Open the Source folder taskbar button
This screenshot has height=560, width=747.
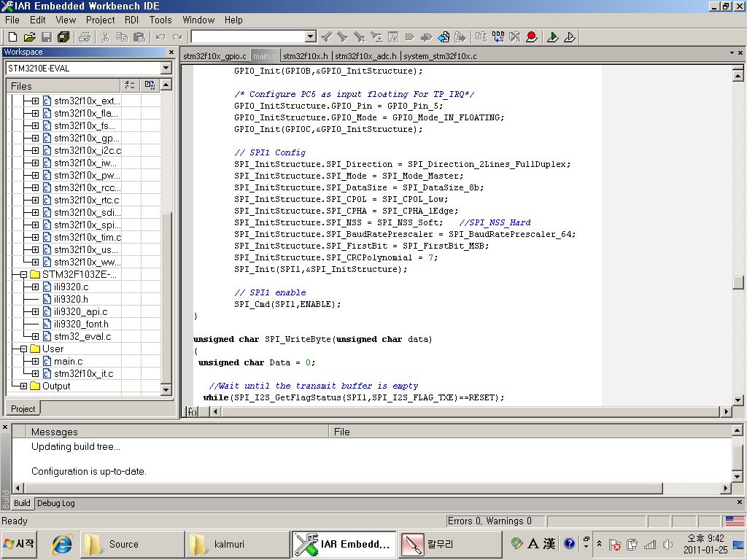point(132,544)
